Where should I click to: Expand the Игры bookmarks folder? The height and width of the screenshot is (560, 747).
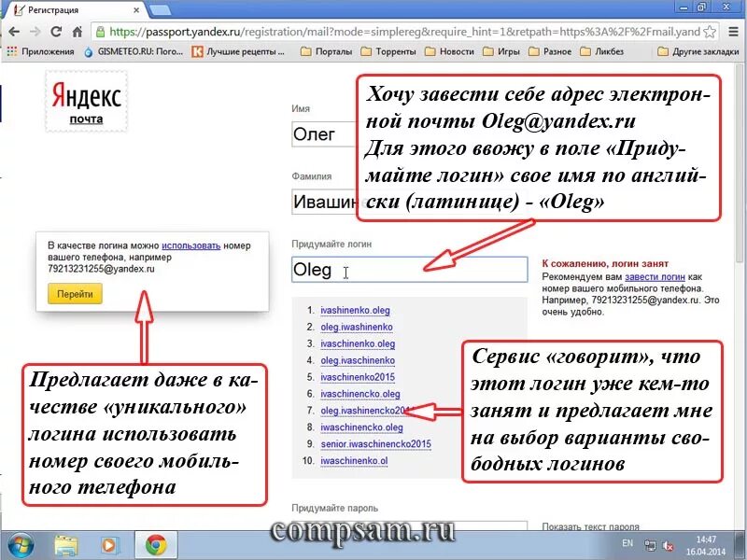(x=500, y=51)
